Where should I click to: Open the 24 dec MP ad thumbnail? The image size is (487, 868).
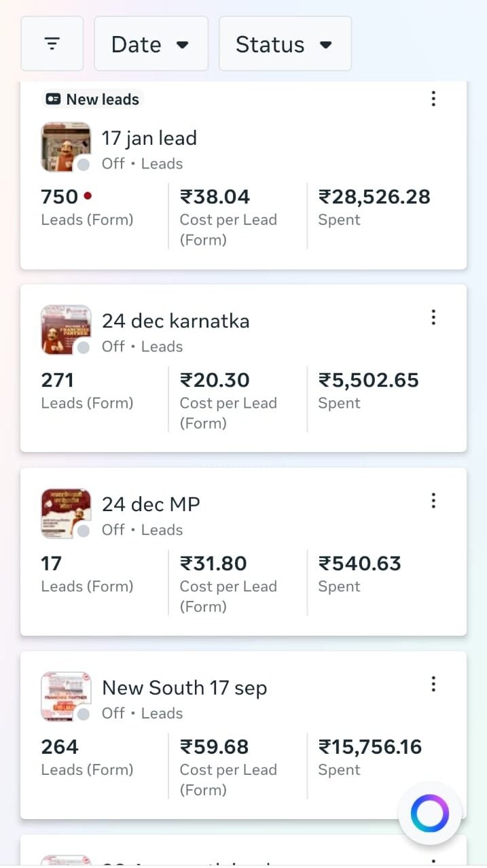pos(65,513)
